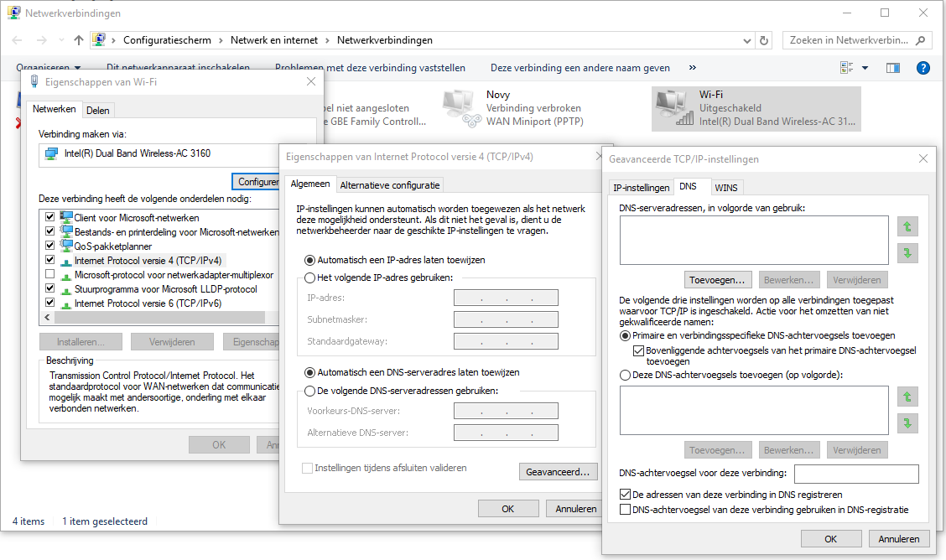
Task: Uncheck Internet Protocol versie 6 (TCP/IPv6)
Action: click(50, 303)
